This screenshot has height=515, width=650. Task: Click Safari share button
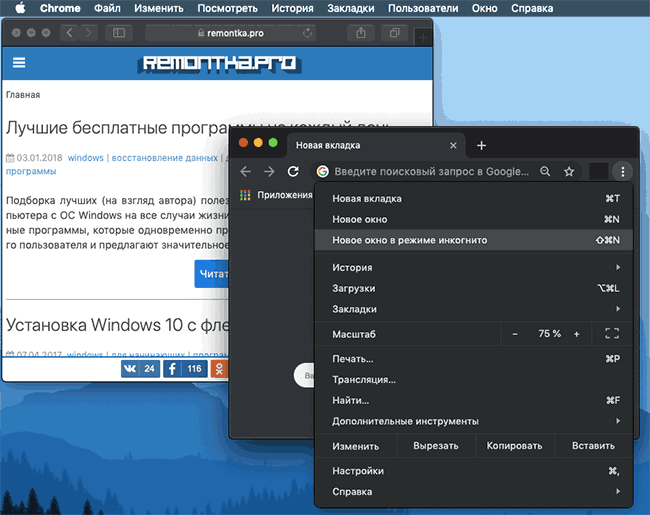(x=361, y=33)
